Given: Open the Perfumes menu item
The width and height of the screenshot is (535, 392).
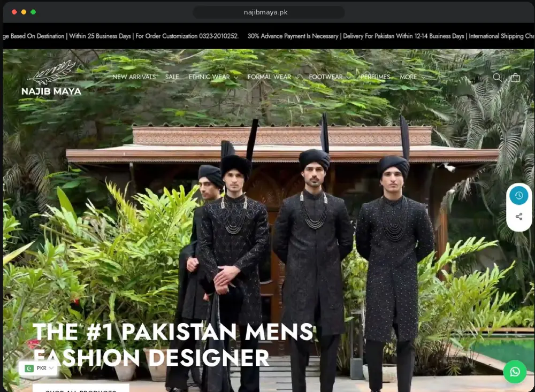Looking at the screenshot, I should [376, 77].
